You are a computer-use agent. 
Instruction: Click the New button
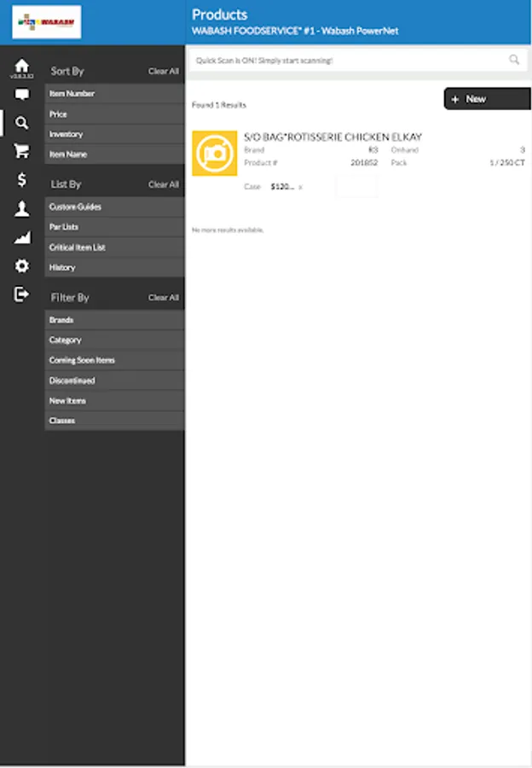pos(487,99)
